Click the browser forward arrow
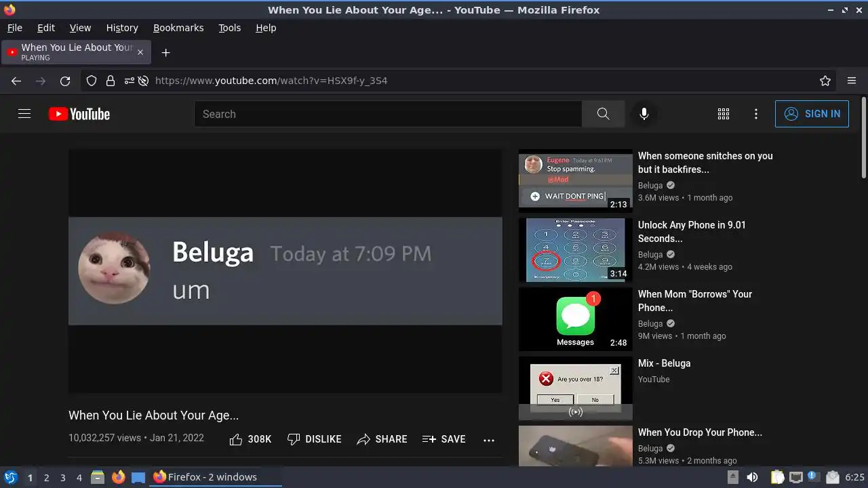 [x=41, y=81]
